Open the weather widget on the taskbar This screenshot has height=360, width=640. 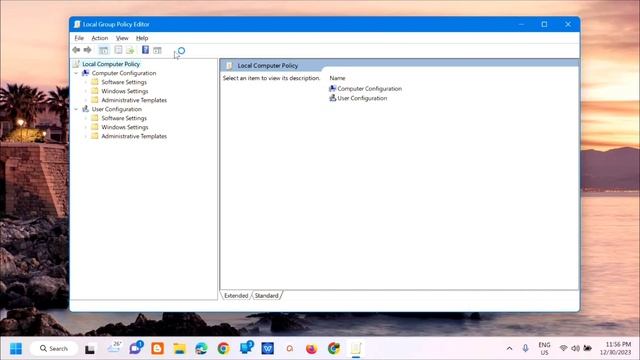(x=114, y=348)
